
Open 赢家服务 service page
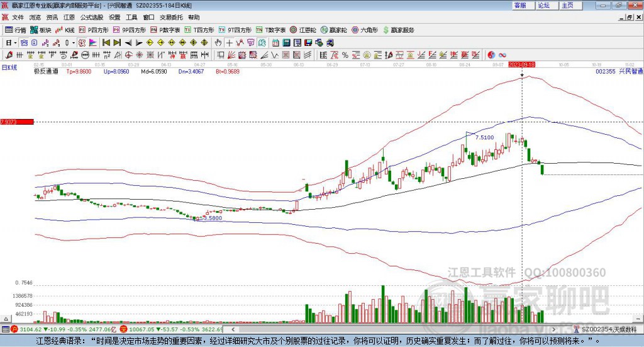[x=398, y=30]
